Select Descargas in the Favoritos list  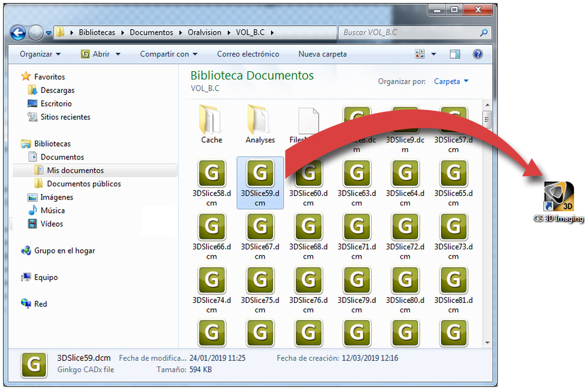point(57,91)
